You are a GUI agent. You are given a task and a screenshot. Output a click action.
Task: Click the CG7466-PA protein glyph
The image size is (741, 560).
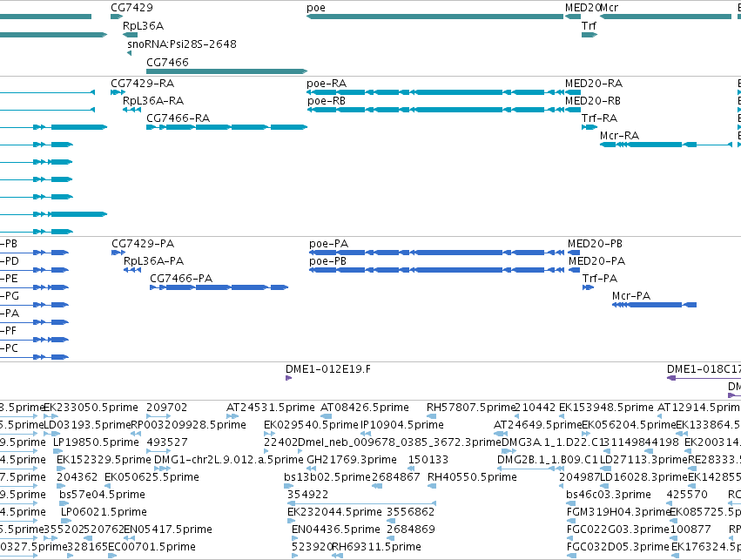219,287
